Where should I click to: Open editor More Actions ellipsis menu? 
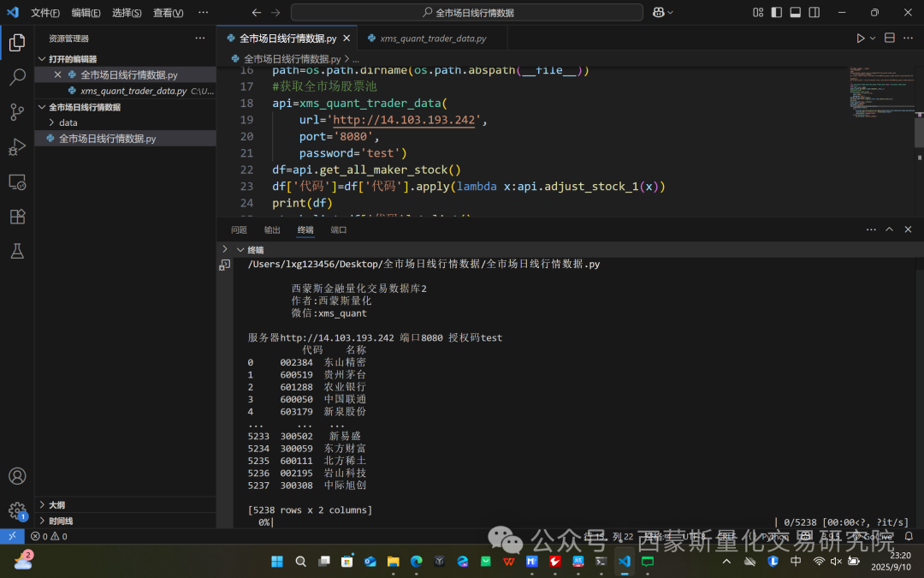908,38
